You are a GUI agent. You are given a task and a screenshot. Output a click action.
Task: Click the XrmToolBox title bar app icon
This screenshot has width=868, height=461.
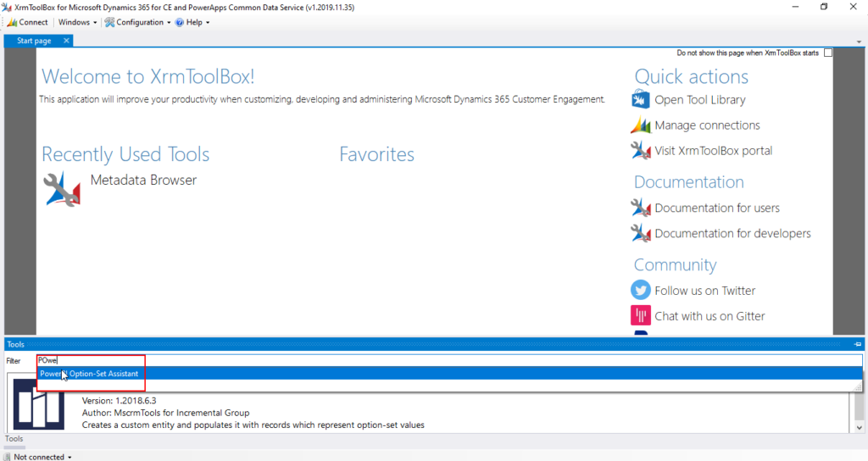click(7, 7)
